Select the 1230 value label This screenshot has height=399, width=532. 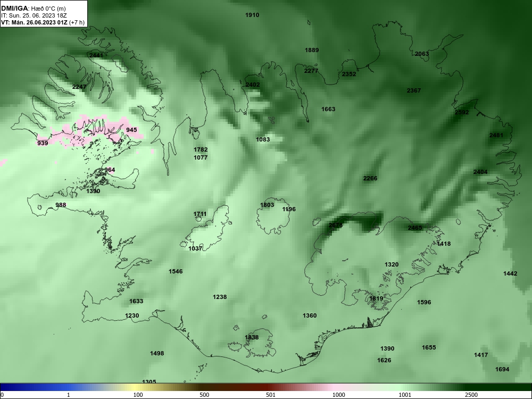pos(132,316)
